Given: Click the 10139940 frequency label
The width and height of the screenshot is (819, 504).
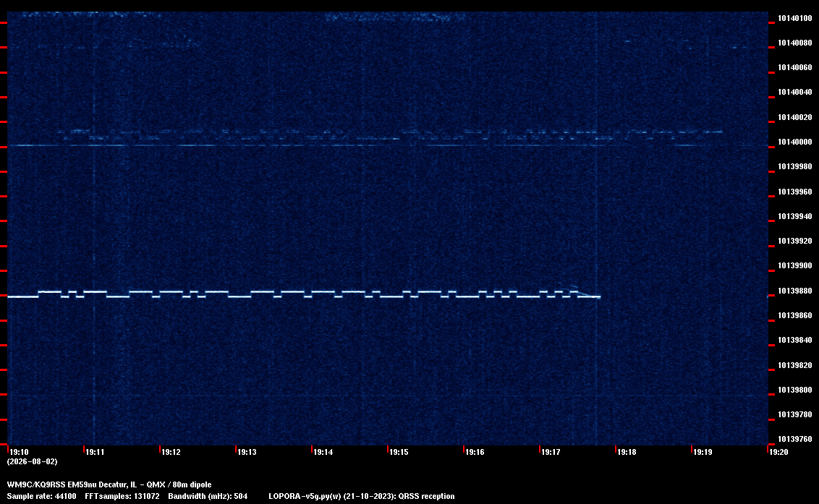Looking at the screenshot, I should coord(795,216).
